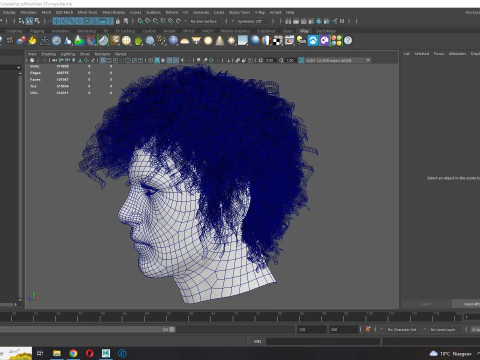480x360 pixels.
Task: Open the viewport Panels menu
Action: pyautogui.click(x=121, y=54)
